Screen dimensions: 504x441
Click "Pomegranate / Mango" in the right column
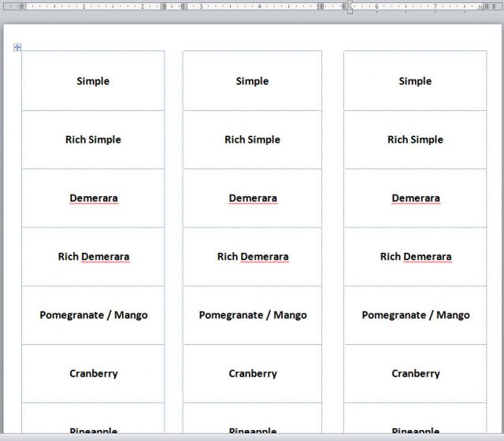click(415, 315)
